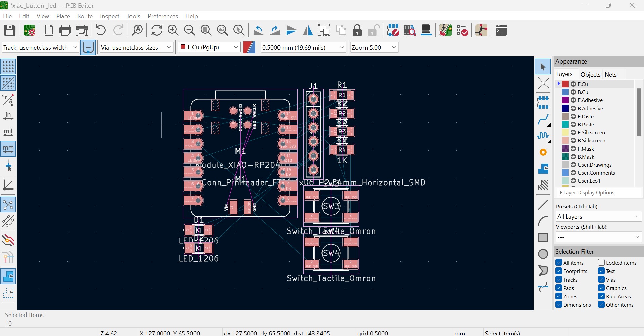
Task: Switch units to mils
Action: tap(8, 133)
